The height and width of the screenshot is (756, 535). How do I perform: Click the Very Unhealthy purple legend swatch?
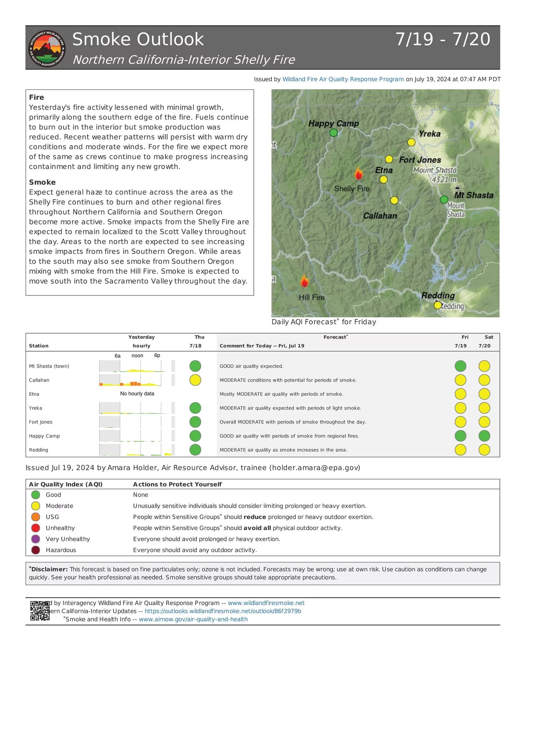click(x=35, y=539)
